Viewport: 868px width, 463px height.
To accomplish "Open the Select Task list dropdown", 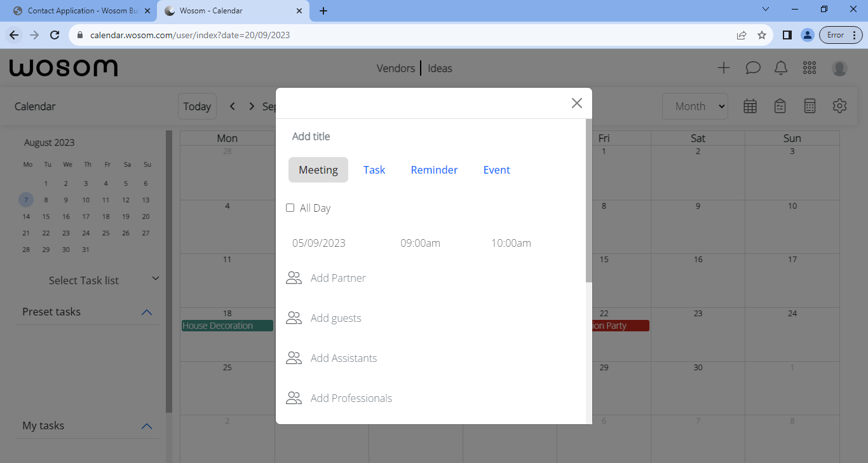I will (x=156, y=278).
